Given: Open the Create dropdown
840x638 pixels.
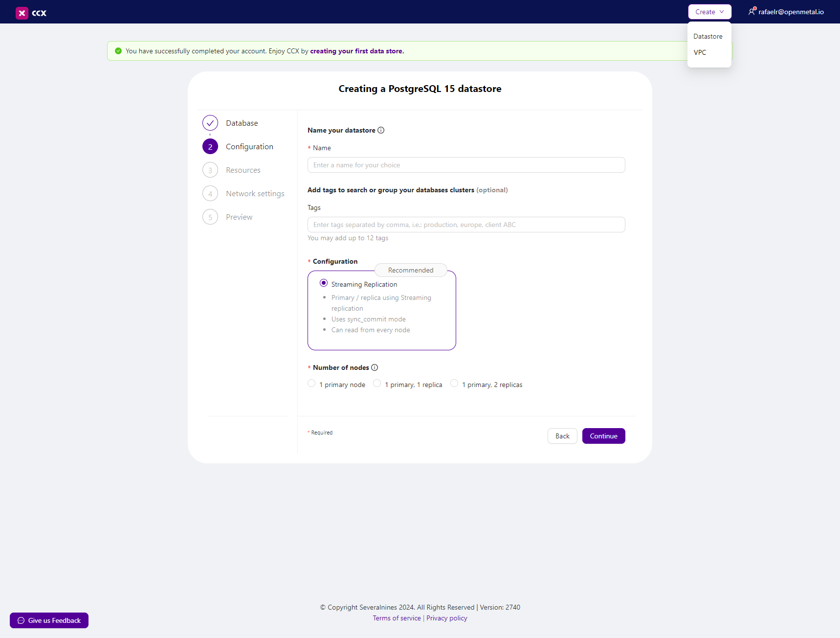Looking at the screenshot, I should (709, 11).
